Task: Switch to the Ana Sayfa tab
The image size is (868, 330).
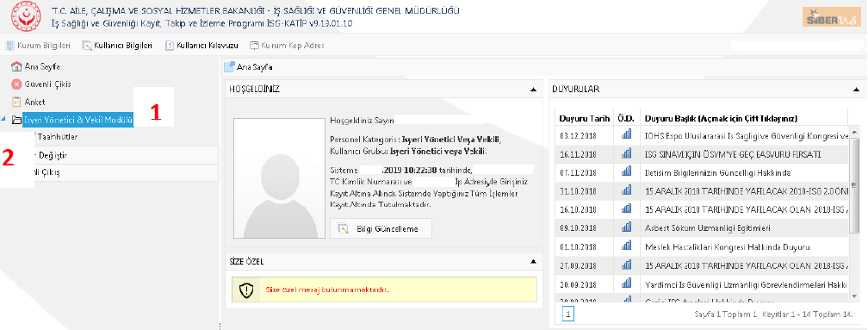Action: (x=249, y=67)
